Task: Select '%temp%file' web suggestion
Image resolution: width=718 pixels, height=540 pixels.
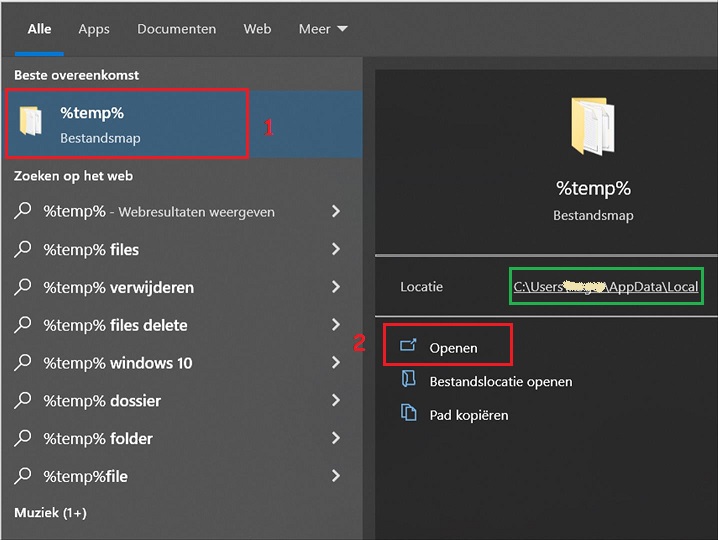Action: coord(85,477)
